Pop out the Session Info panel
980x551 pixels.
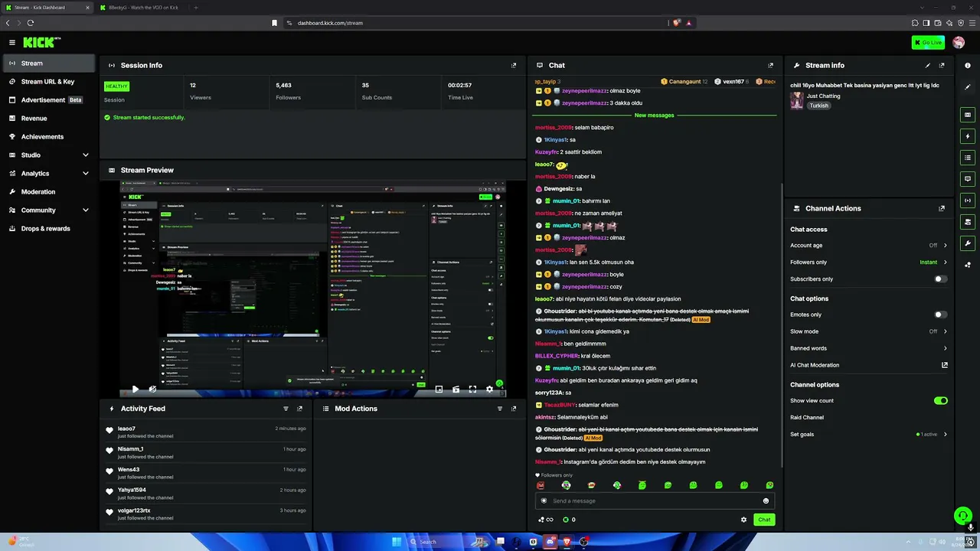[x=514, y=65]
